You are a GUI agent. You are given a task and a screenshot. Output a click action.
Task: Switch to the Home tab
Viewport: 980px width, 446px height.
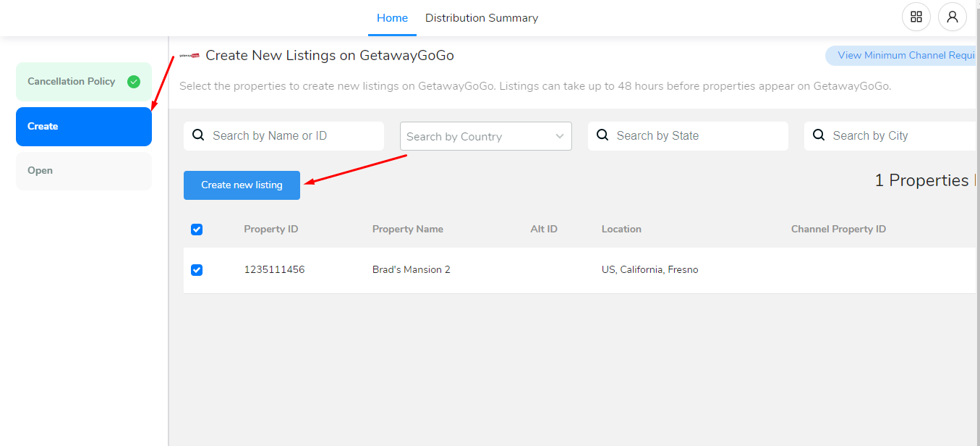pyautogui.click(x=392, y=18)
